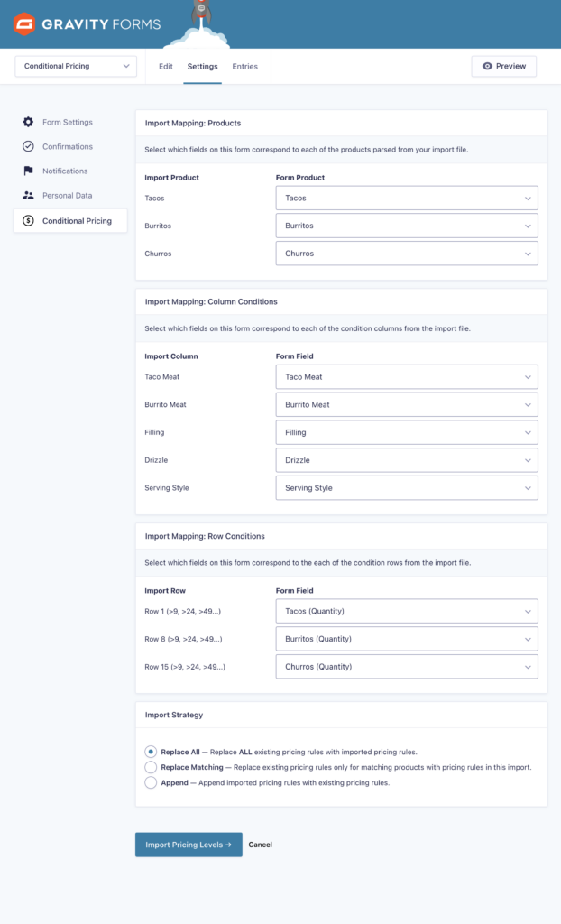
Task: Open the Conditional Pricing form selector
Action: pyautogui.click(x=75, y=66)
